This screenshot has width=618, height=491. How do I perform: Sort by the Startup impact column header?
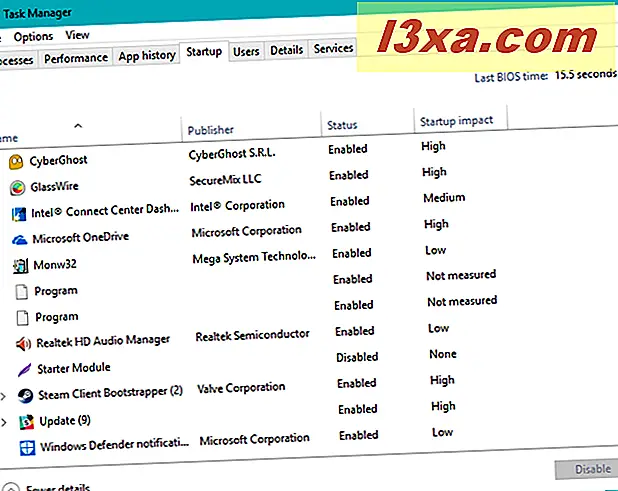pos(456,121)
